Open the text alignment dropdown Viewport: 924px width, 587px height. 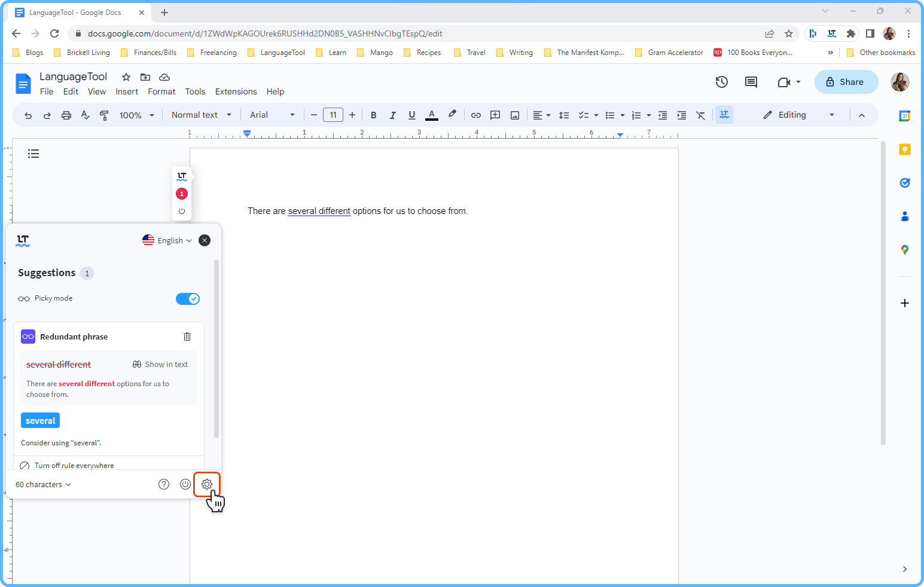(542, 115)
